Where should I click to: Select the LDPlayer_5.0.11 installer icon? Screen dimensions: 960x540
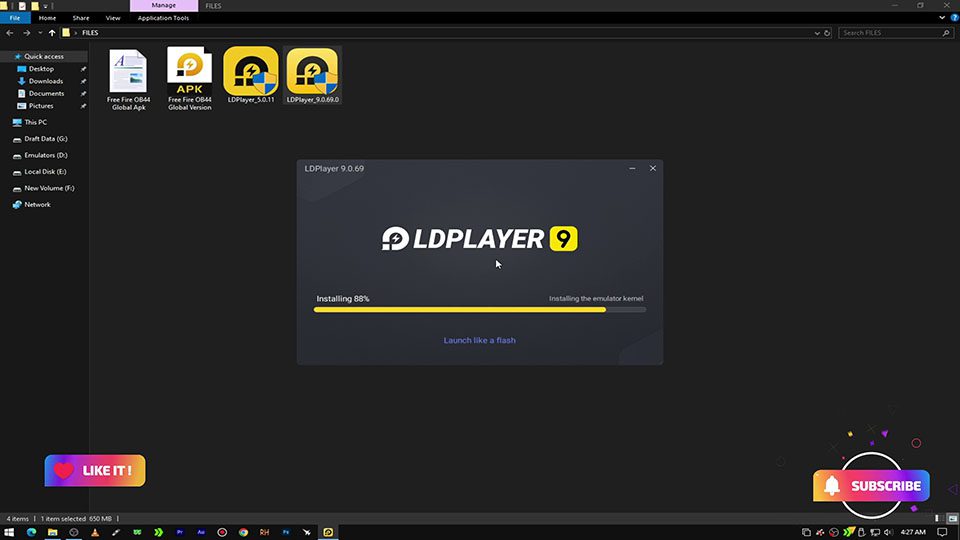[250, 71]
